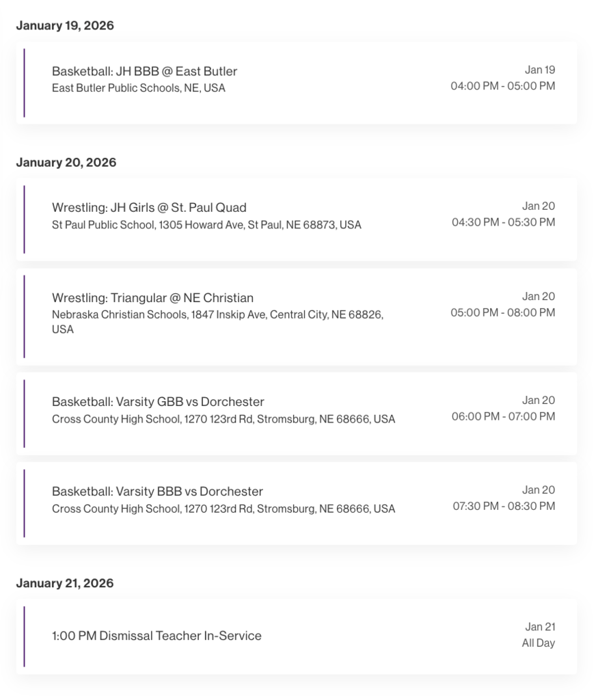596x700 pixels.
Task: Click the 05:00 PM - 08:00 PM time
Action: (x=502, y=312)
